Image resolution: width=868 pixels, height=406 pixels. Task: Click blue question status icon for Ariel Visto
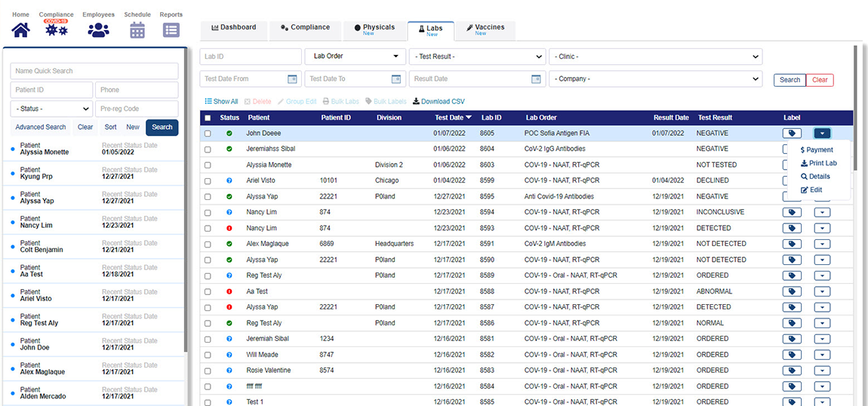pyautogui.click(x=229, y=181)
